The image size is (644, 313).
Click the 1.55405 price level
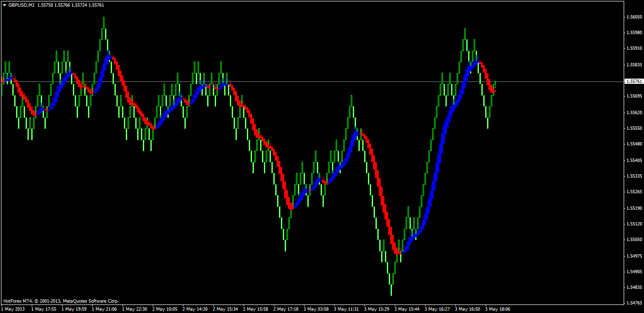634,161
